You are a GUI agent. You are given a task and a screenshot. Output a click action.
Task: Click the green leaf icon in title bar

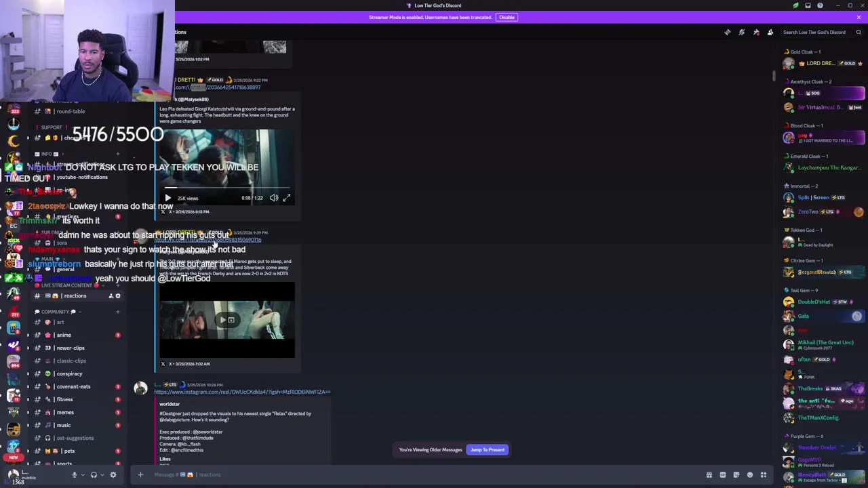click(795, 5)
